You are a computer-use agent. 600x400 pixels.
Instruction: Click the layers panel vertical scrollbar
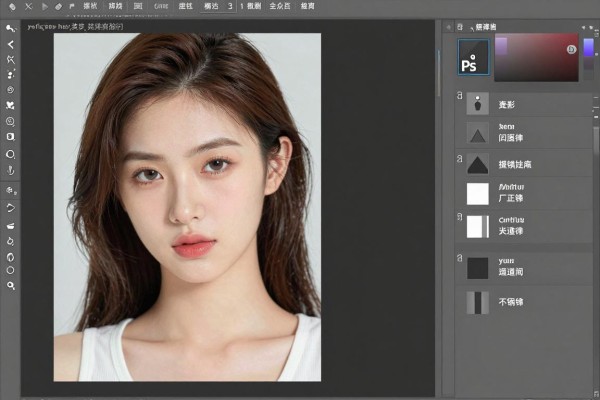(596, 140)
